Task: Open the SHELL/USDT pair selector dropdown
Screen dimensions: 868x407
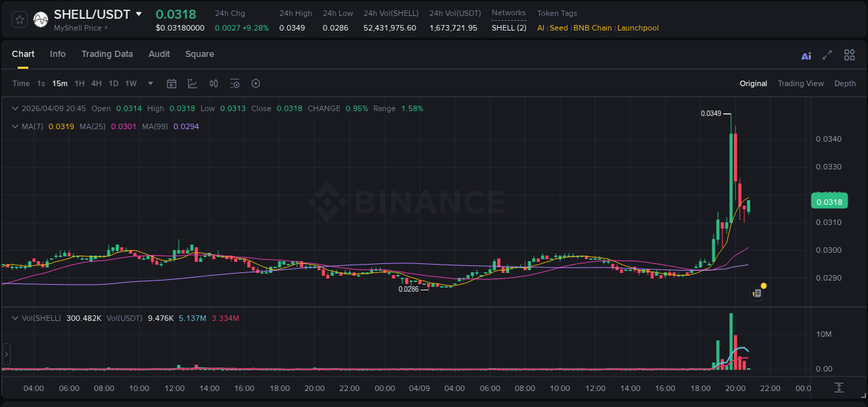Action: pyautogui.click(x=140, y=13)
